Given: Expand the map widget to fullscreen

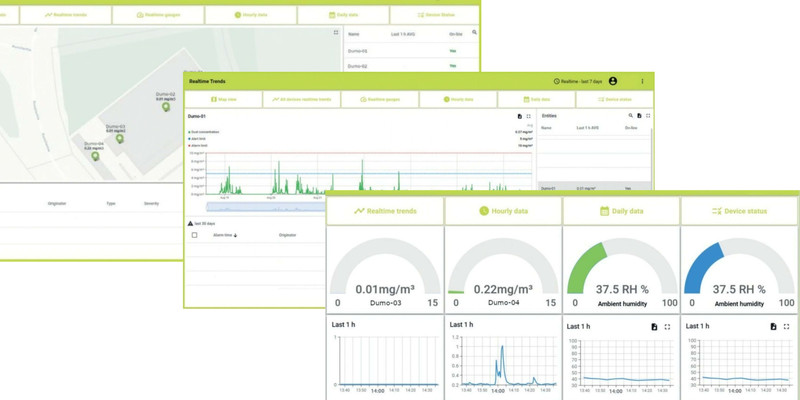Looking at the screenshot, I should pos(336,32).
